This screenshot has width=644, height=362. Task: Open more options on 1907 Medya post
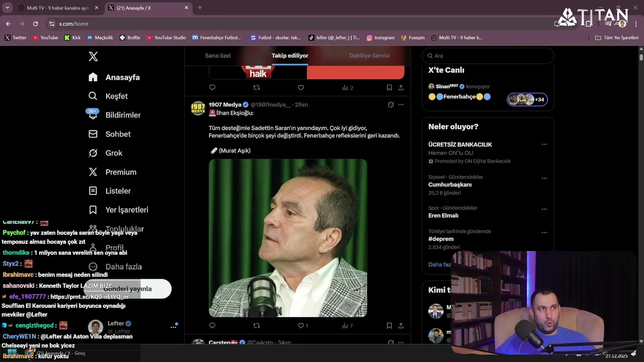[x=401, y=105]
